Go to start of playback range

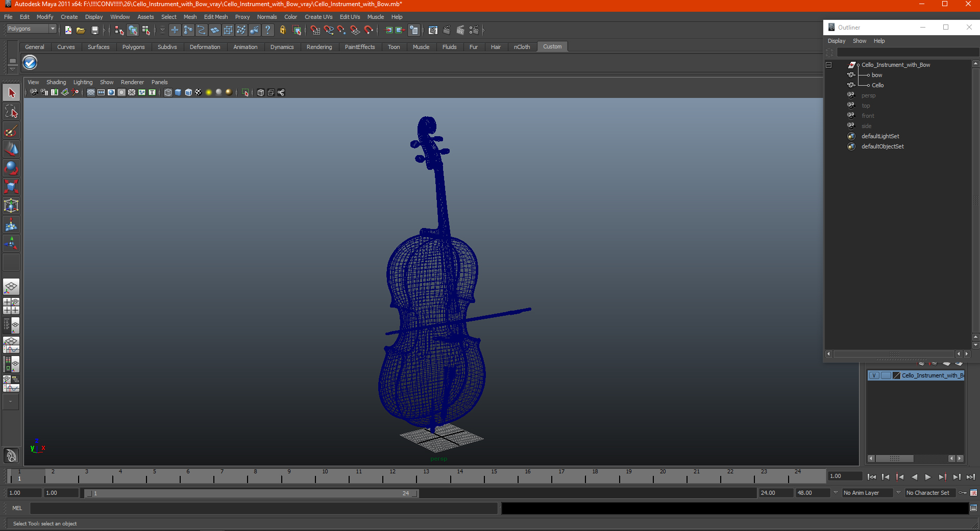click(x=872, y=477)
